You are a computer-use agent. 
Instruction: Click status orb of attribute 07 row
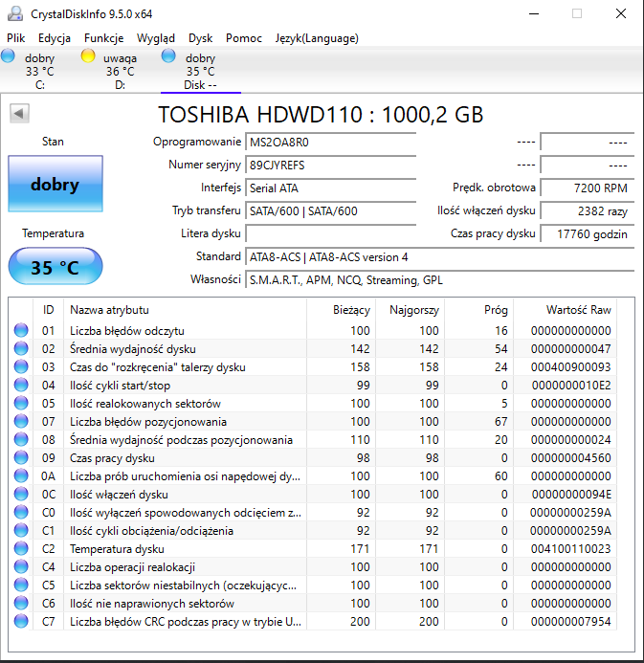tap(21, 421)
